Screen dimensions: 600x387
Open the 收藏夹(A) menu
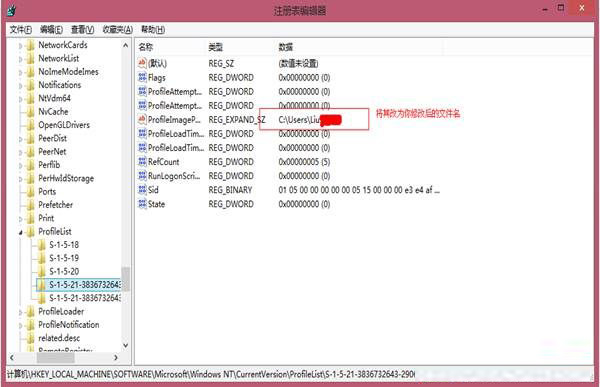tap(117, 29)
